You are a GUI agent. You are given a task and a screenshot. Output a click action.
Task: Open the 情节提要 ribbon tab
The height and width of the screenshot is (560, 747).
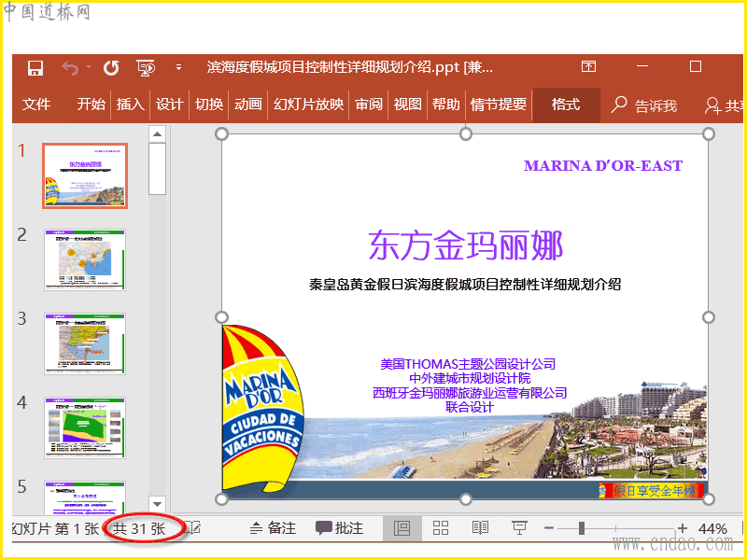[x=499, y=104]
